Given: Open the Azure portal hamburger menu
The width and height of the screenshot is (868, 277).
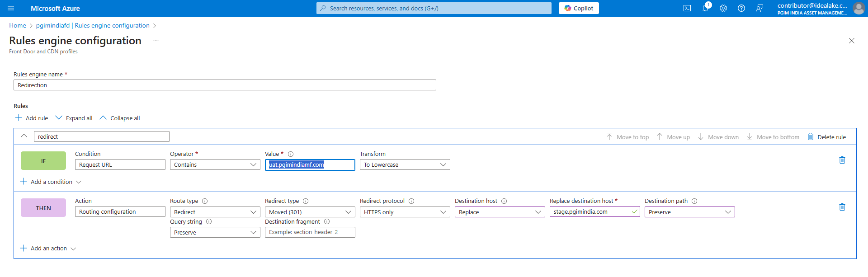Looking at the screenshot, I should (x=11, y=8).
